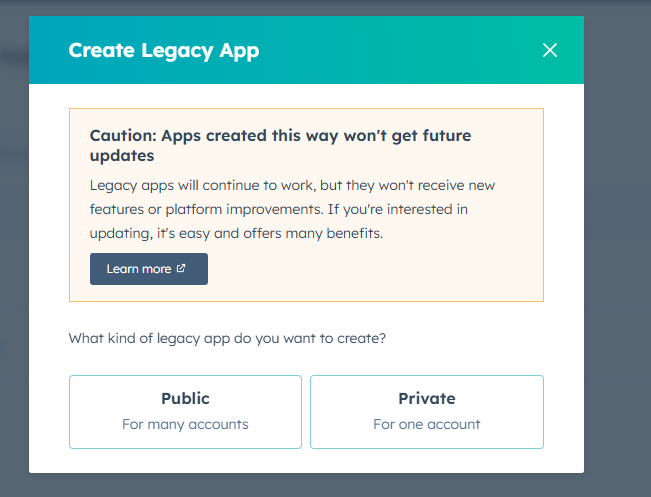This screenshot has height=497, width=651.
Task: Click the dimmed background right of the dialog
Action: pos(618,250)
